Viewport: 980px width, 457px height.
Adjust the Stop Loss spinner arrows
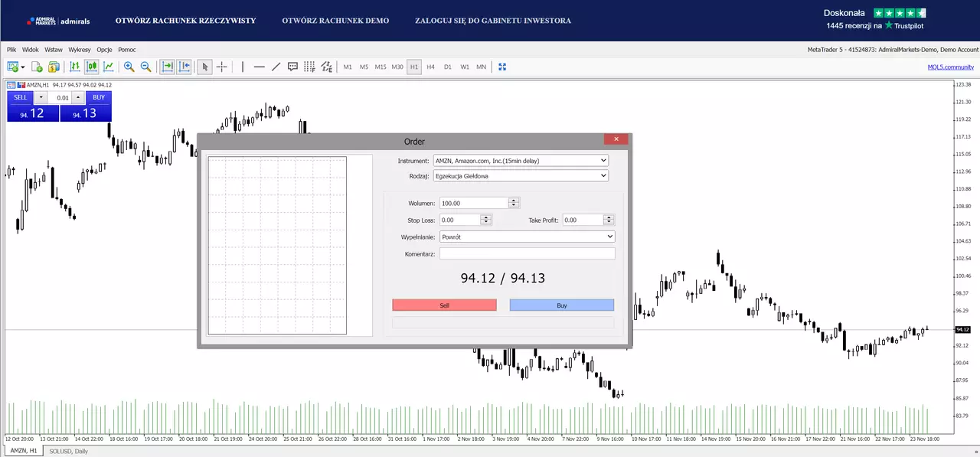pos(485,220)
